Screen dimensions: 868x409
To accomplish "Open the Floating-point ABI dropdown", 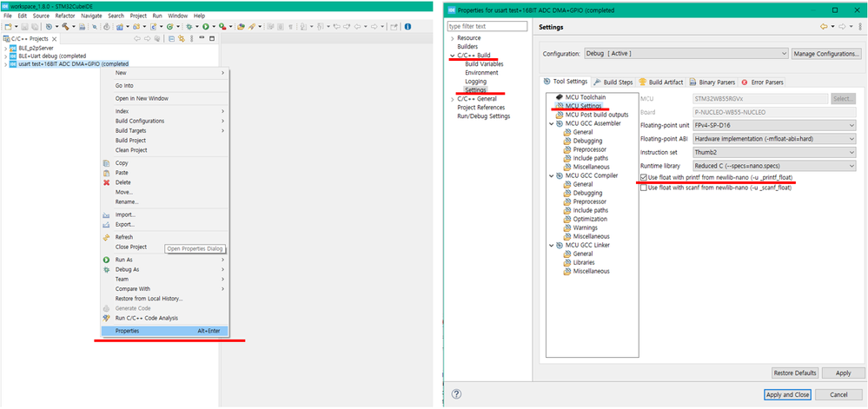I will tap(774, 138).
